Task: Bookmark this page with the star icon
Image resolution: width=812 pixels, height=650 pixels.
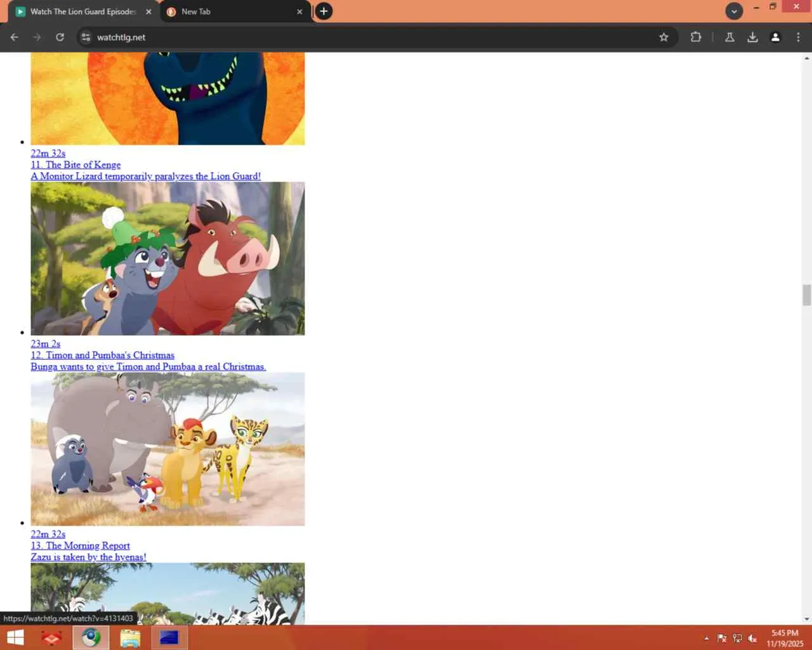Action: (x=664, y=37)
